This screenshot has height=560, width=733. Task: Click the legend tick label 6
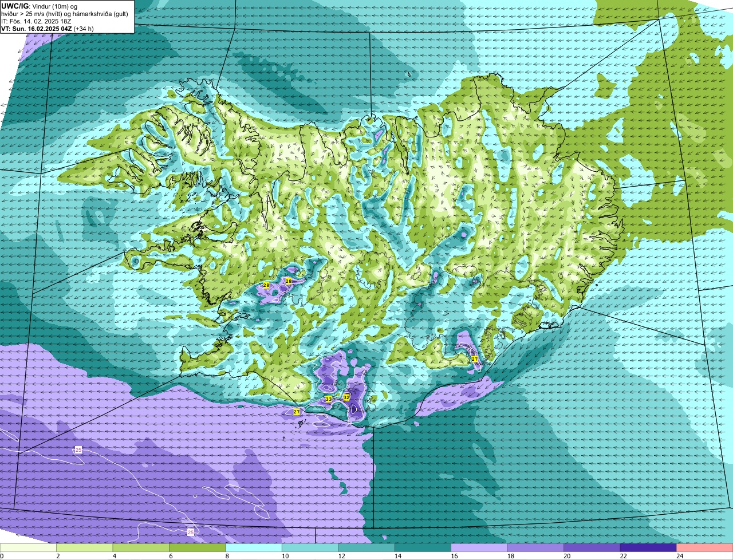click(171, 556)
